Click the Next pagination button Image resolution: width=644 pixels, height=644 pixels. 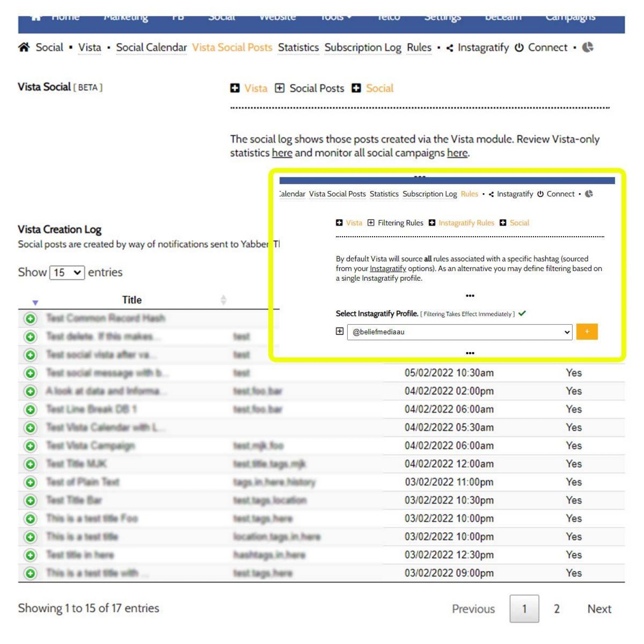click(x=599, y=609)
